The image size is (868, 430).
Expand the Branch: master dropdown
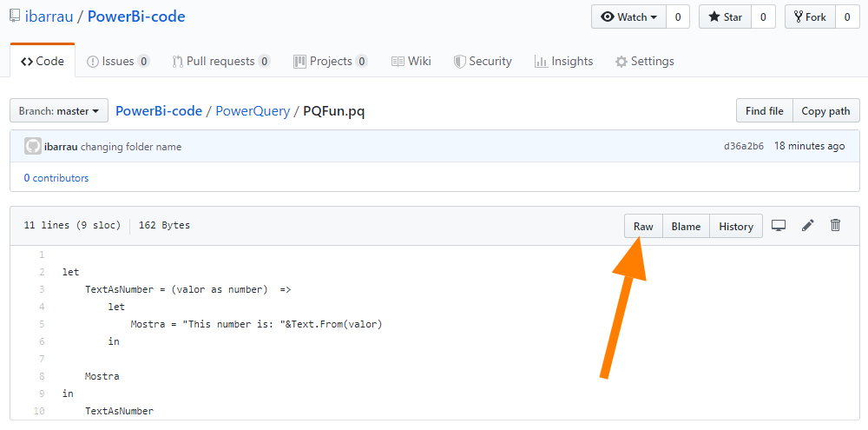coord(59,111)
